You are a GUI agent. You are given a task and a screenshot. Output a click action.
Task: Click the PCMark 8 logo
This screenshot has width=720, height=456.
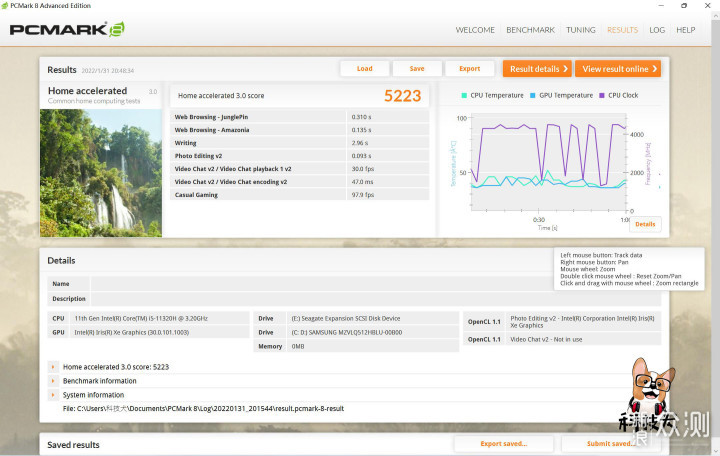click(67, 29)
